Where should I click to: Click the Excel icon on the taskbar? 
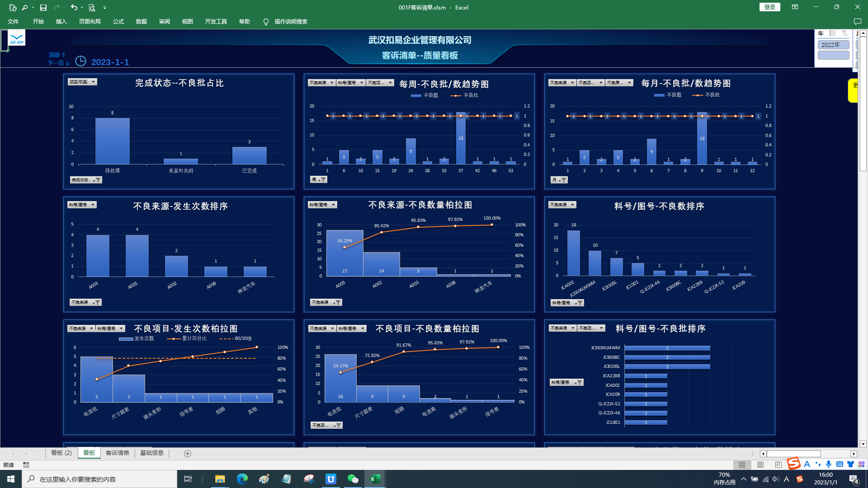tap(375, 479)
